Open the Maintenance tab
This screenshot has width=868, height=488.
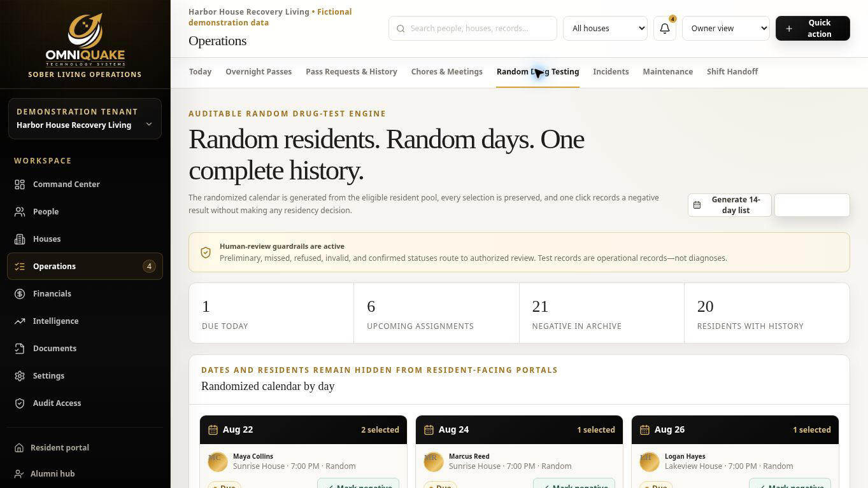(x=667, y=72)
